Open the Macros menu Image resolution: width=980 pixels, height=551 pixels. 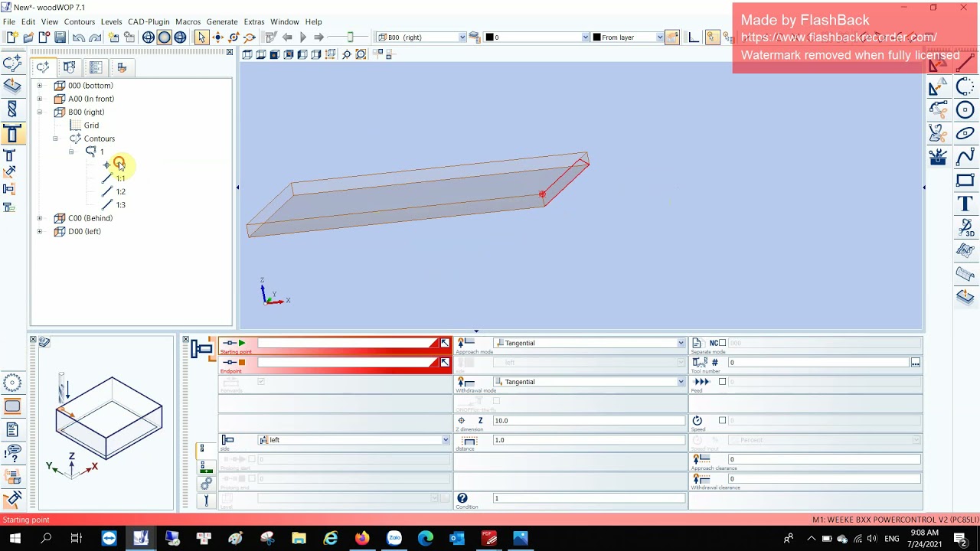tap(188, 21)
